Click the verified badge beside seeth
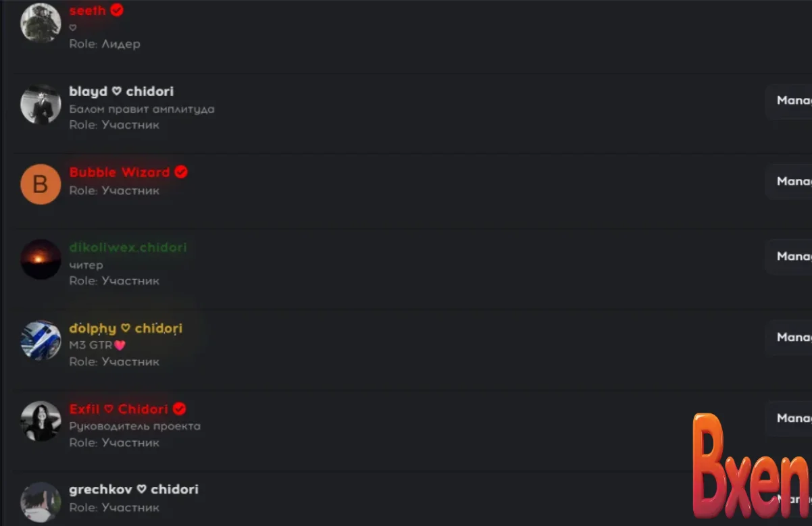Image resolution: width=812 pixels, height=526 pixels. click(x=117, y=10)
